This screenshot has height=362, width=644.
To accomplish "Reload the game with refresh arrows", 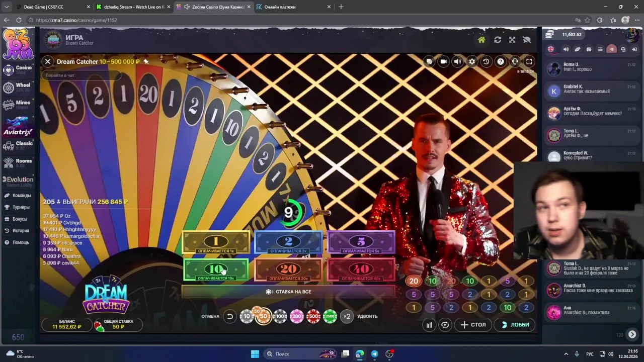I will 498,40.
